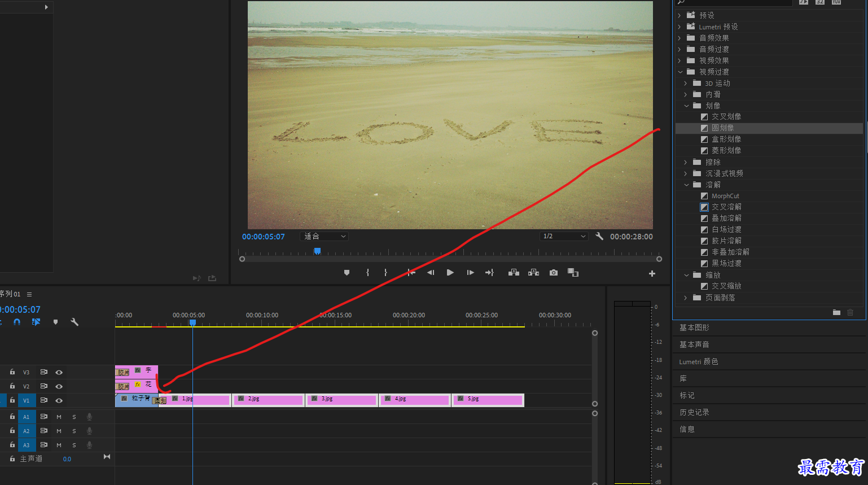Viewport: 868px width, 485px height.
Task: Add marker from timeline toolbar
Action: pos(55,322)
